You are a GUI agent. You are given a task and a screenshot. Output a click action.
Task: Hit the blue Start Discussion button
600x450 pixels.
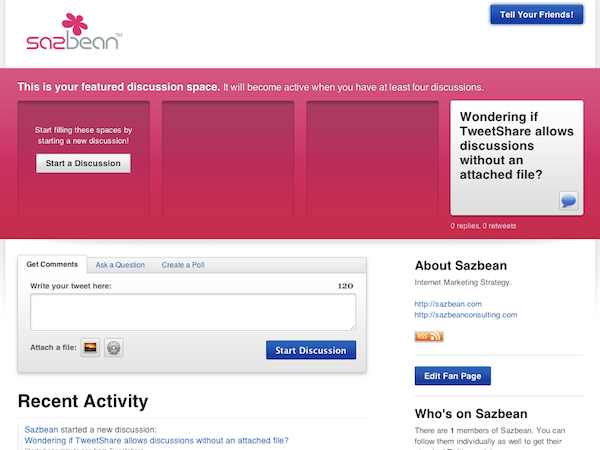pyautogui.click(x=311, y=350)
